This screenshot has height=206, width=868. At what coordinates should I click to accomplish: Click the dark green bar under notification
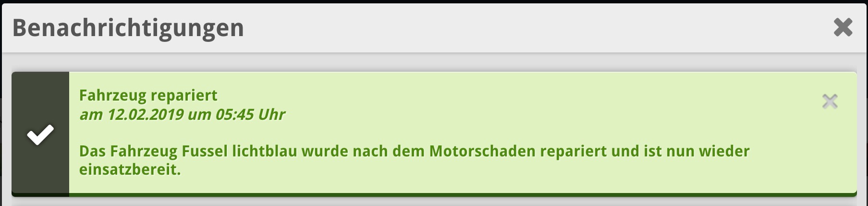pos(463,194)
